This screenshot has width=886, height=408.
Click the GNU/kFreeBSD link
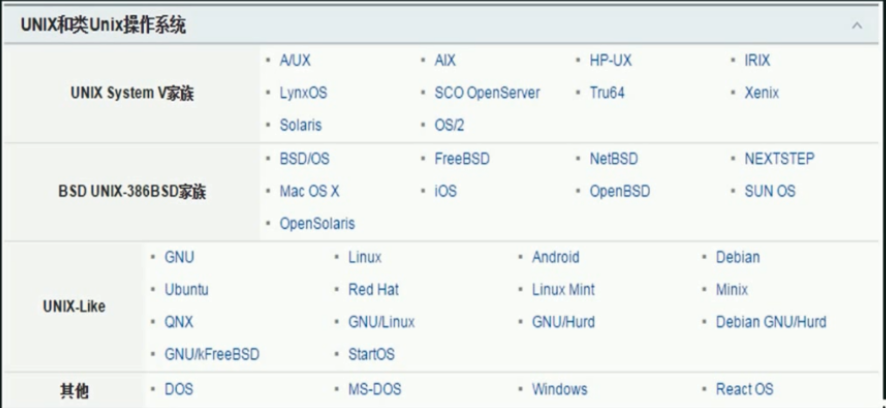pyautogui.click(x=212, y=355)
